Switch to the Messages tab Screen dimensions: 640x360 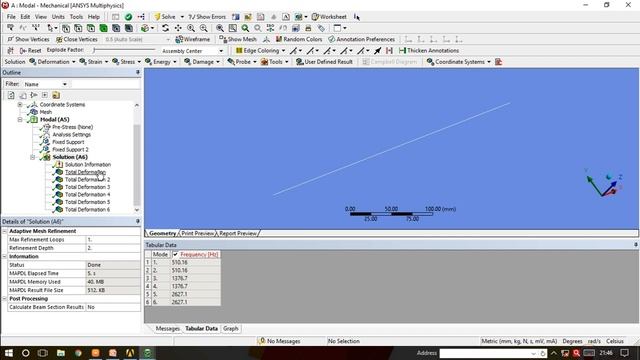pyautogui.click(x=167, y=329)
